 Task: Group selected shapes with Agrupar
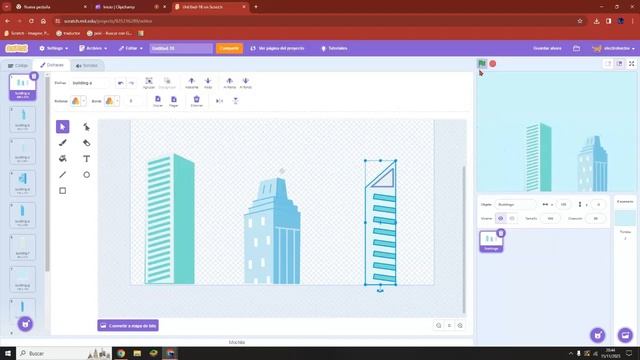pos(149,83)
